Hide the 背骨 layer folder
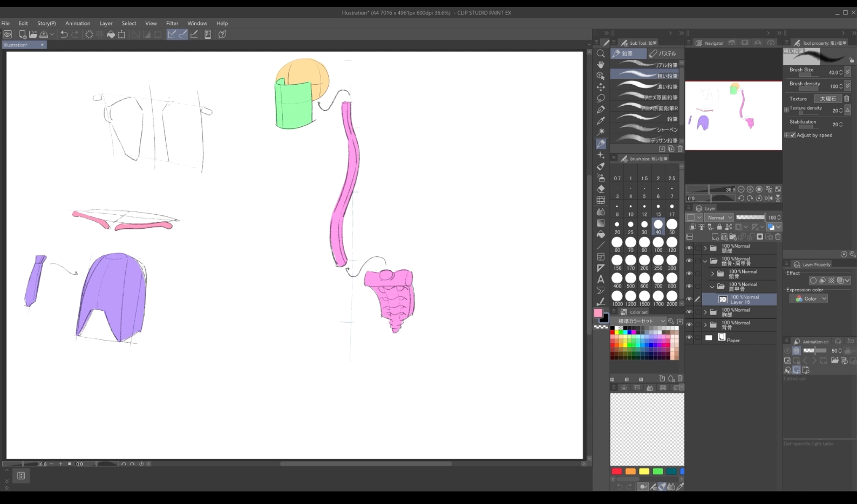This screenshot has width=857, height=504. (689, 325)
